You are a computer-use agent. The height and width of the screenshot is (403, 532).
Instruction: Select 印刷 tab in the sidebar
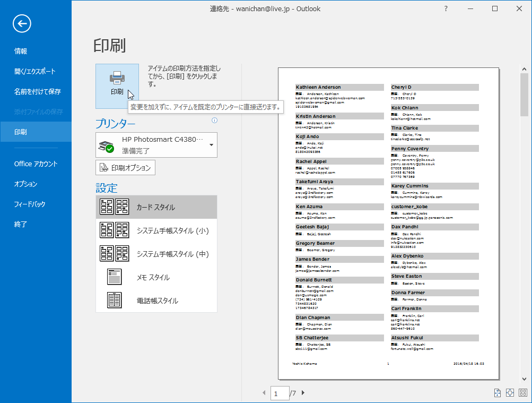pyautogui.click(x=36, y=132)
